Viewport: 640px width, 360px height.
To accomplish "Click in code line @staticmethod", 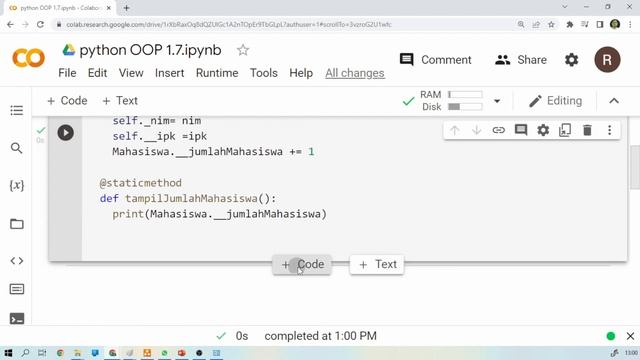I will pyautogui.click(x=140, y=183).
